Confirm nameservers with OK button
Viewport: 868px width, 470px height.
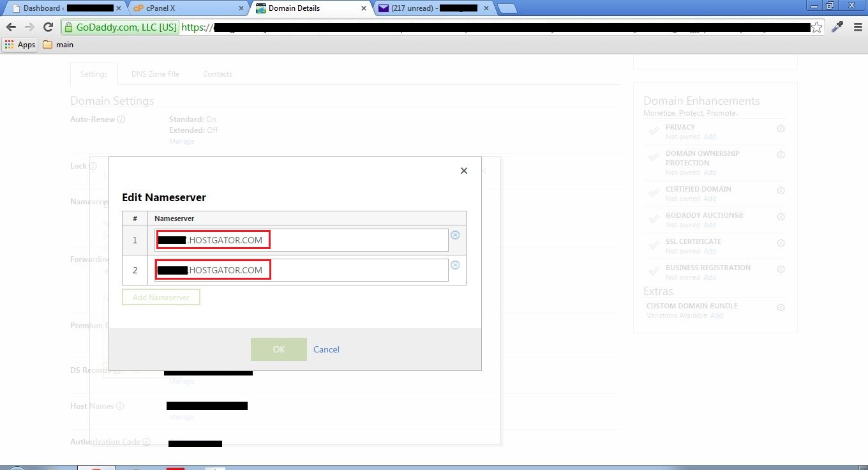coord(279,349)
